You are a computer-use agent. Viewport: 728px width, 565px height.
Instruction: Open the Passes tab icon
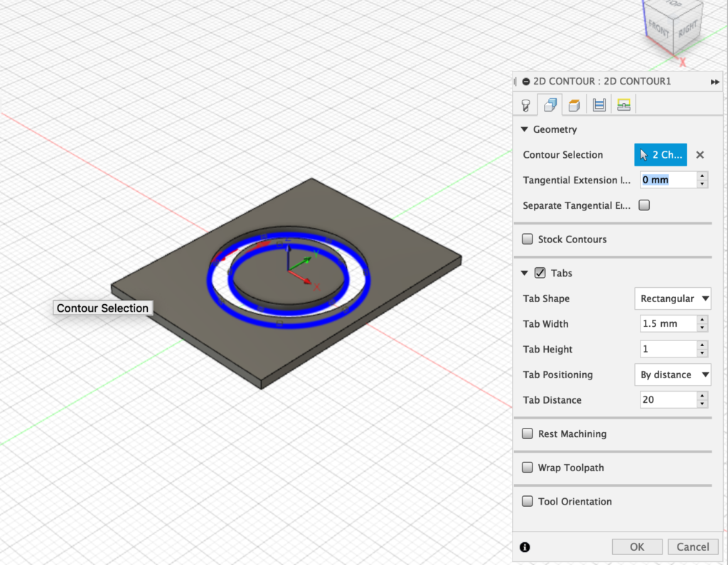click(599, 105)
